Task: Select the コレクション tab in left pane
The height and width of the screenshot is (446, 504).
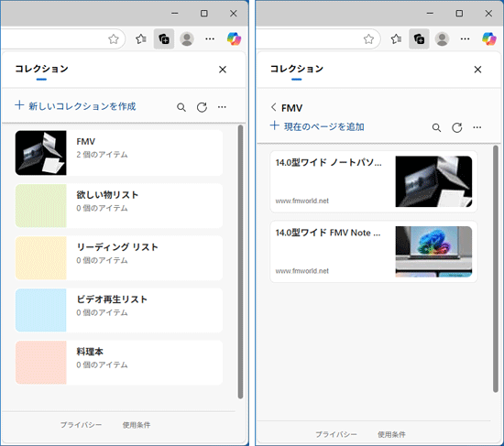Action: click(x=41, y=69)
